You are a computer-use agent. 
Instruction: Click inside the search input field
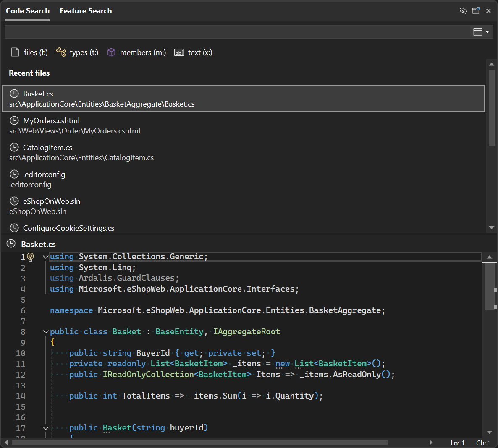point(210,31)
